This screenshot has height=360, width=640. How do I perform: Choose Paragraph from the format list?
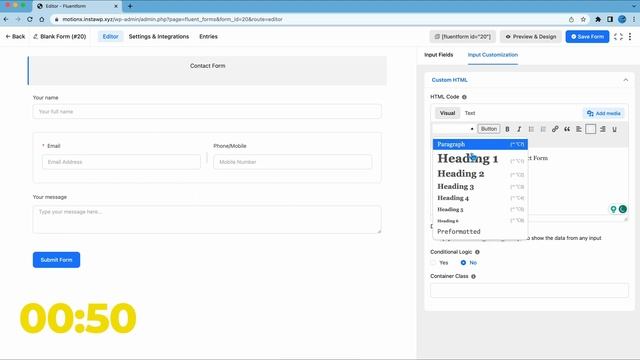click(x=480, y=144)
